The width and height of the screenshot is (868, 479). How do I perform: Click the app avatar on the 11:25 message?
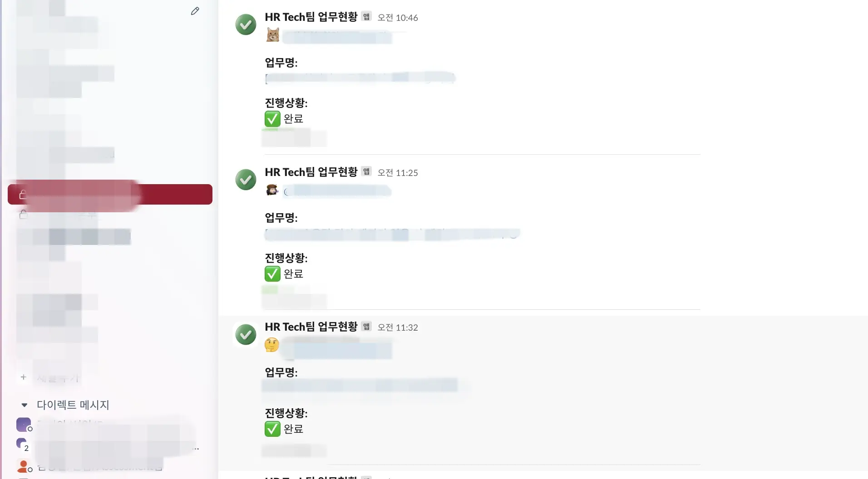[x=246, y=180]
